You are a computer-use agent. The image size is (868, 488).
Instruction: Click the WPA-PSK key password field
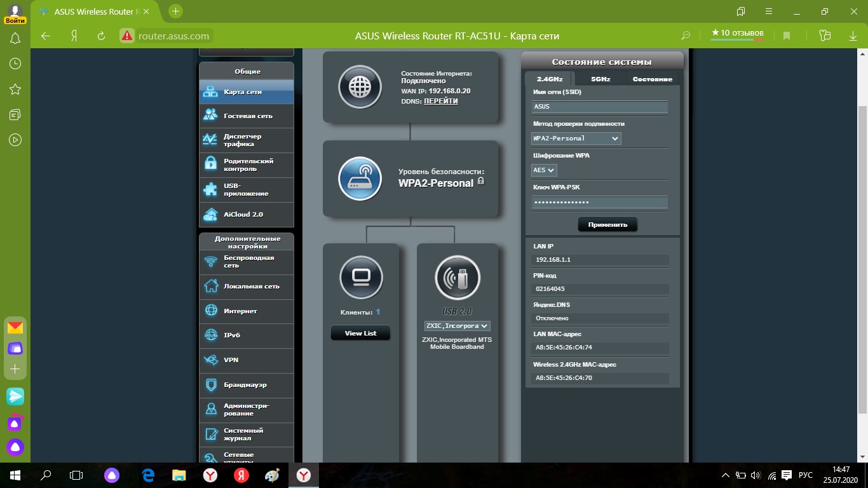click(600, 203)
